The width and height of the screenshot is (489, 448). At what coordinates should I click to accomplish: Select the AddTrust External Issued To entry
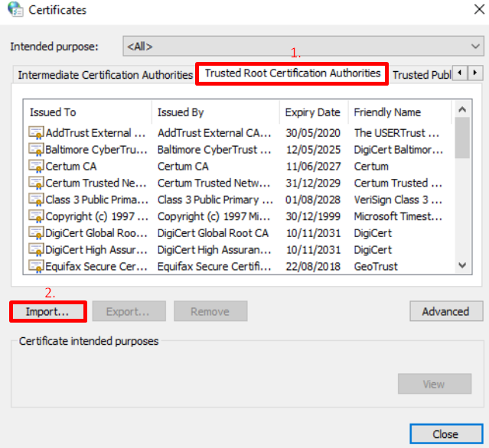[x=96, y=133]
